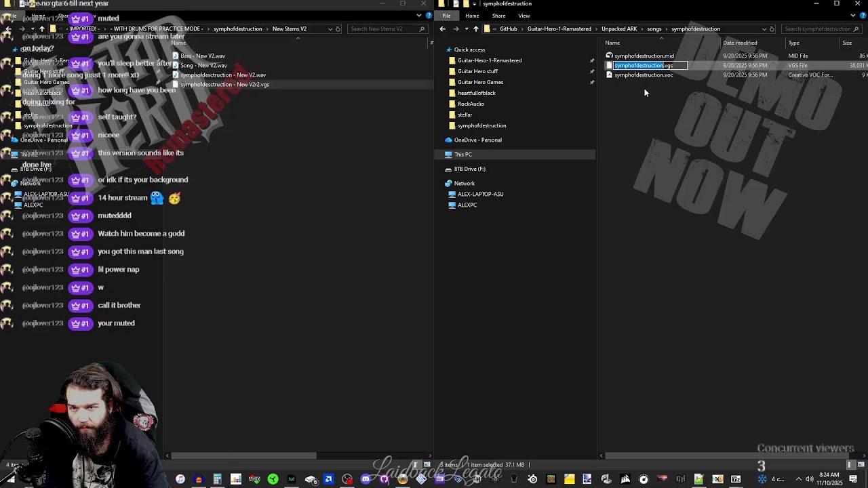Open Steam from the taskbar
This screenshot has height=488, width=868.
click(532, 479)
